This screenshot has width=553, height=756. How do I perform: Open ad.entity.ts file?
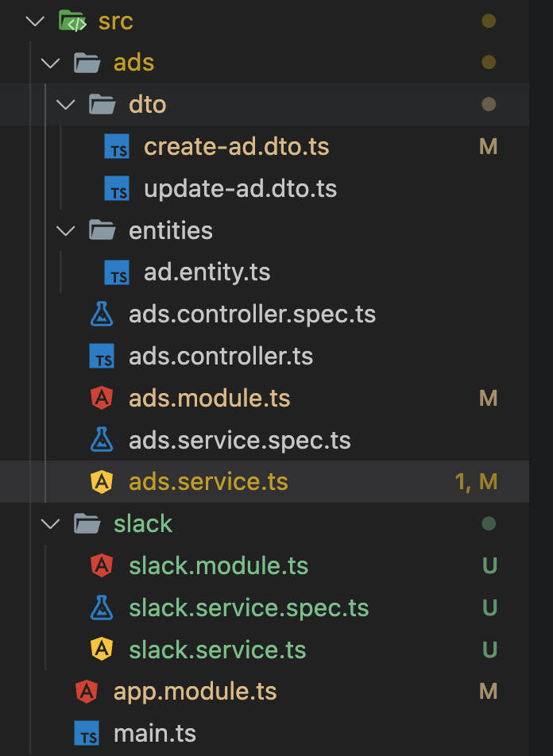(207, 273)
